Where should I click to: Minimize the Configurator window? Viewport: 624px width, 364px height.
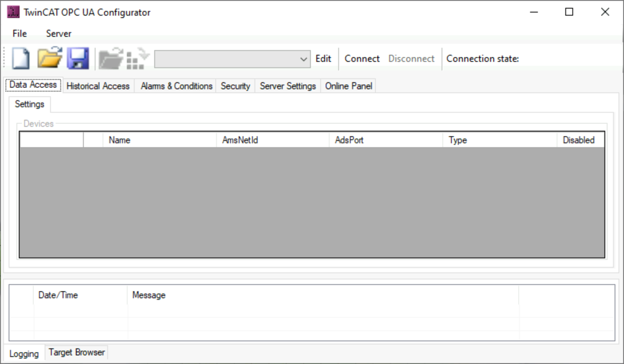point(534,12)
